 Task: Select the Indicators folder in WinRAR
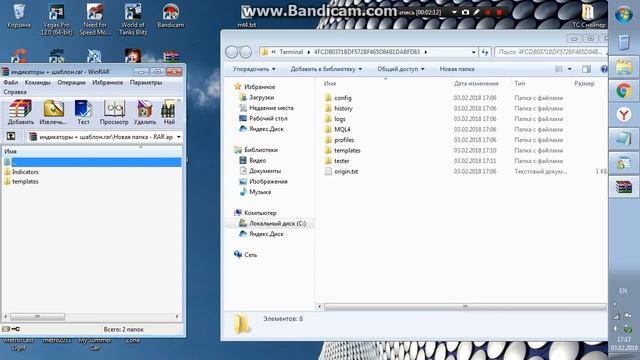click(x=22, y=172)
